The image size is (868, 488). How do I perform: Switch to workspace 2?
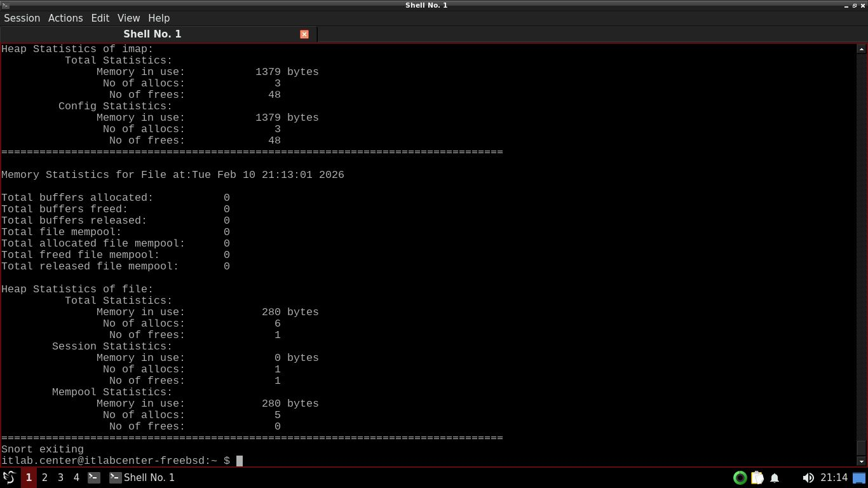coord(44,477)
